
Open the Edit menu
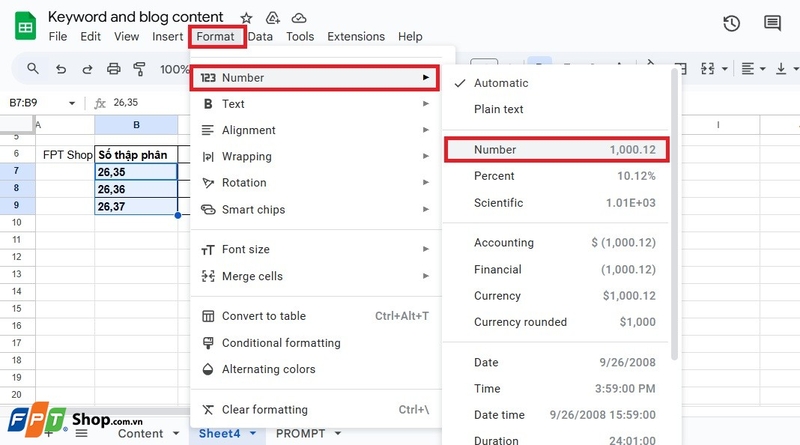(x=90, y=37)
